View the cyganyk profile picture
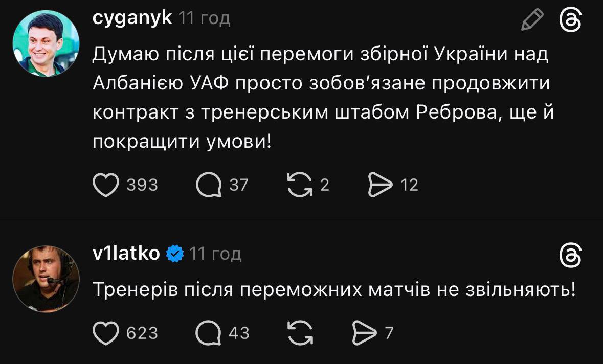Image resolution: width=603 pixels, height=364 pixels. tap(46, 42)
